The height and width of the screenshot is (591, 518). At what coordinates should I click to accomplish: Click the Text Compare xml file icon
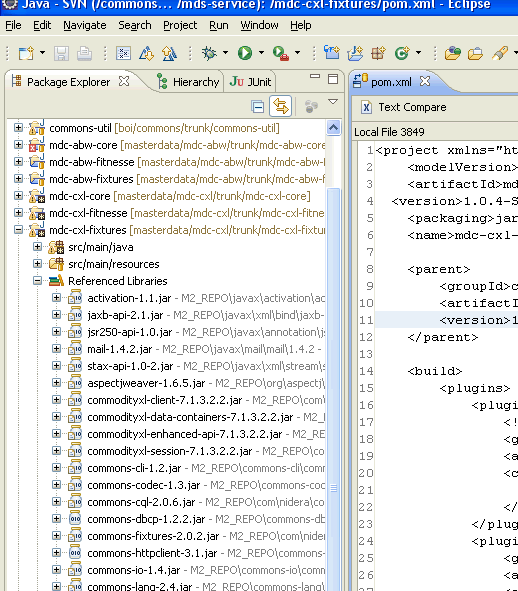[x=366, y=107]
